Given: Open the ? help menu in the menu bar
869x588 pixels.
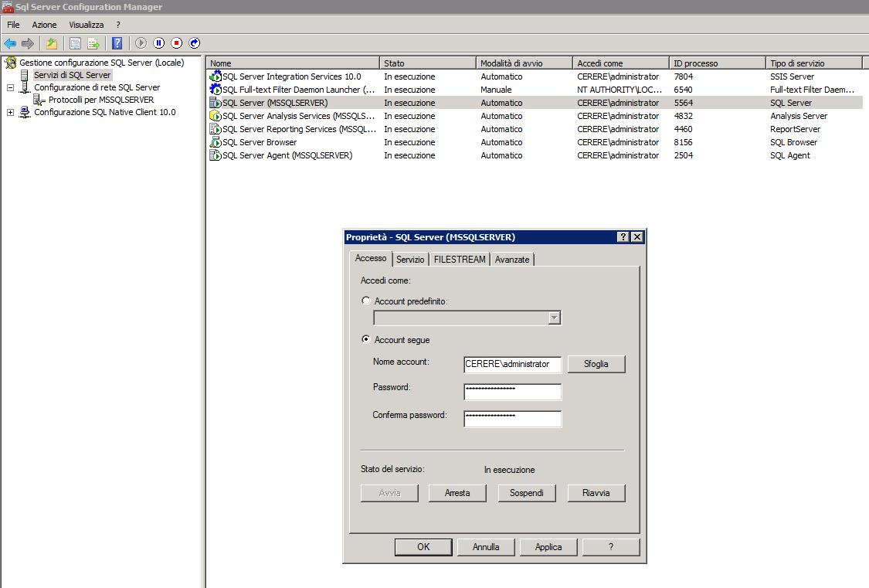Looking at the screenshot, I should pyautogui.click(x=118, y=25).
